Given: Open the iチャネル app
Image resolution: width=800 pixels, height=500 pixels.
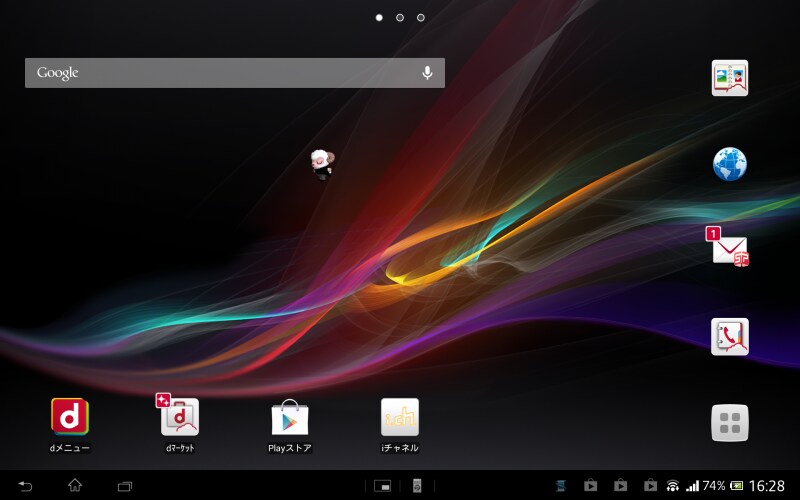Looking at the screenshot, I should click(x=400, y=417).
